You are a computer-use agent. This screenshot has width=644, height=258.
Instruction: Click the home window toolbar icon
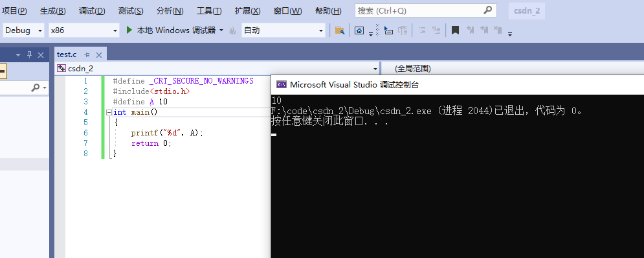pos(359,30)
